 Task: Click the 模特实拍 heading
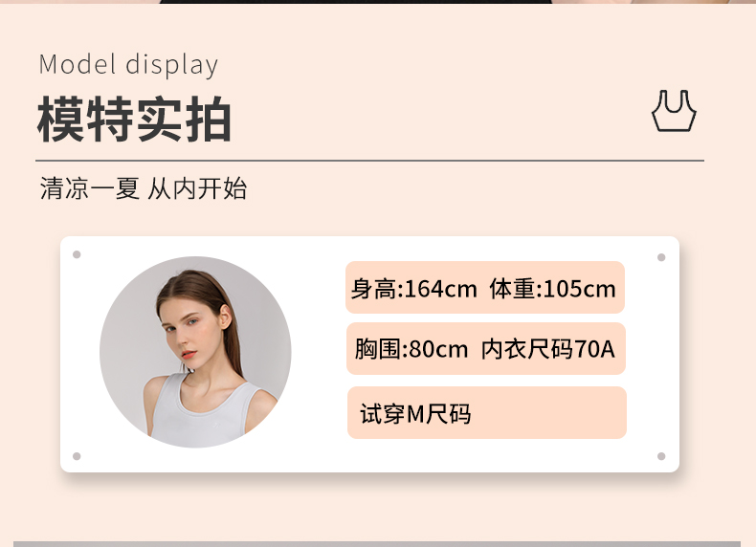coord(135,119)
